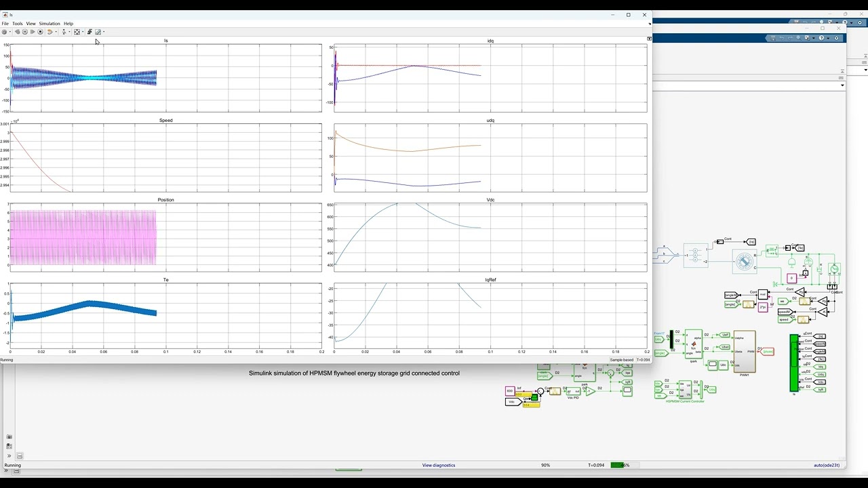Click the Speed plot title
This screenshot has width=868, height=488.
pos(166,120)
